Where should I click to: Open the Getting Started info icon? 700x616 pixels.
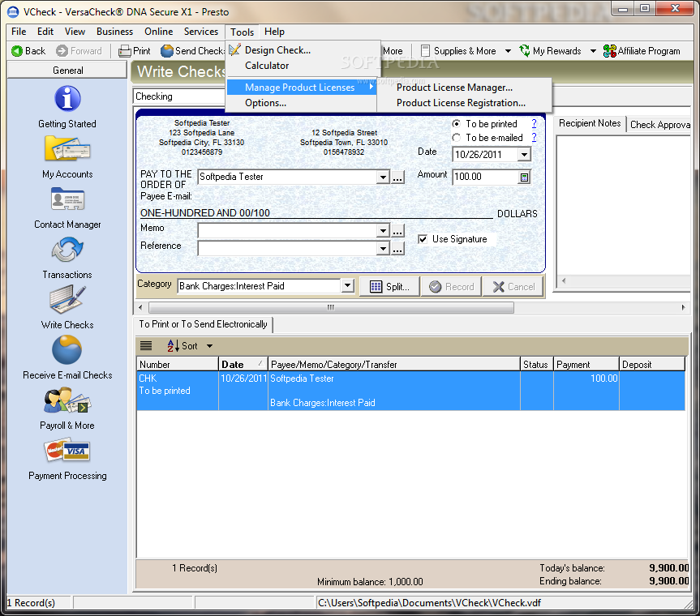67,99
